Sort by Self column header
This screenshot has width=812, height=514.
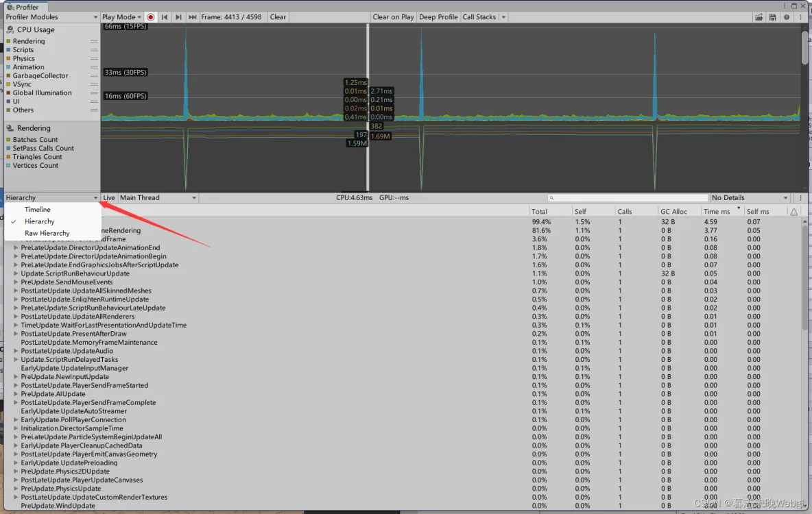(593, 211)
